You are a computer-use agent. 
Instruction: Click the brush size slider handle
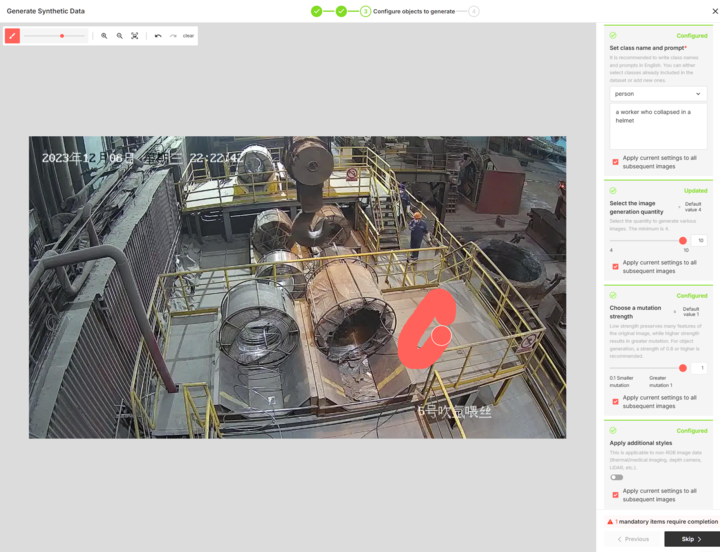pyautogui.click(x=62, y=36)
